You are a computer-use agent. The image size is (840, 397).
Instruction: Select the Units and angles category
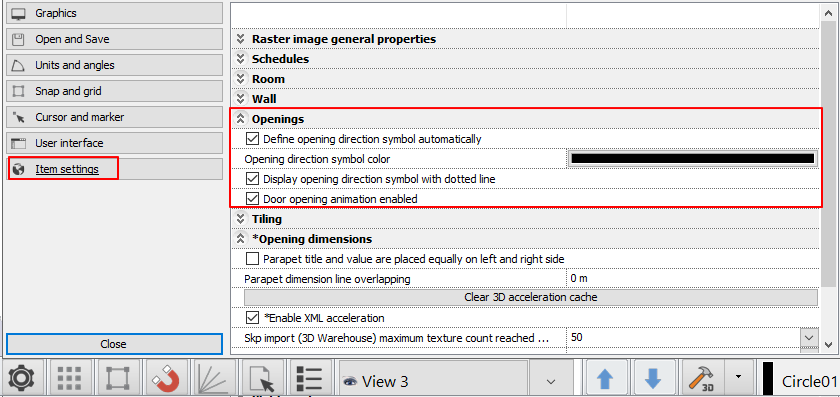click(x=115, y=65)
